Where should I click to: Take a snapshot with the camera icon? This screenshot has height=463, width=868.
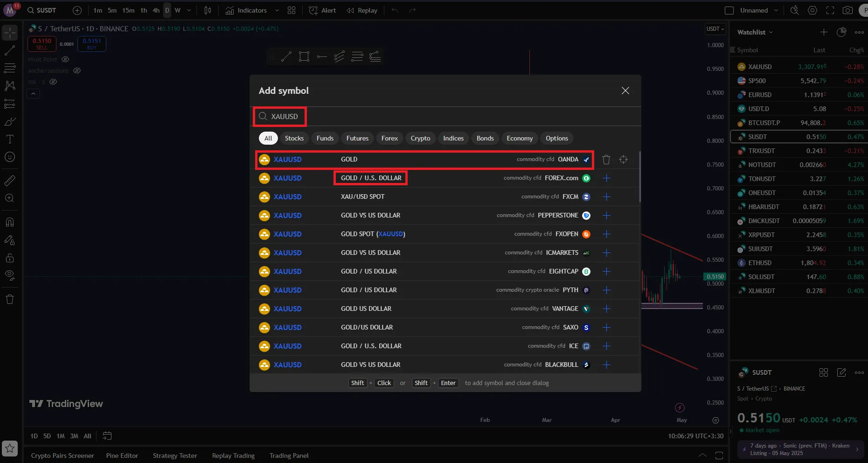(x=847, y=10)
